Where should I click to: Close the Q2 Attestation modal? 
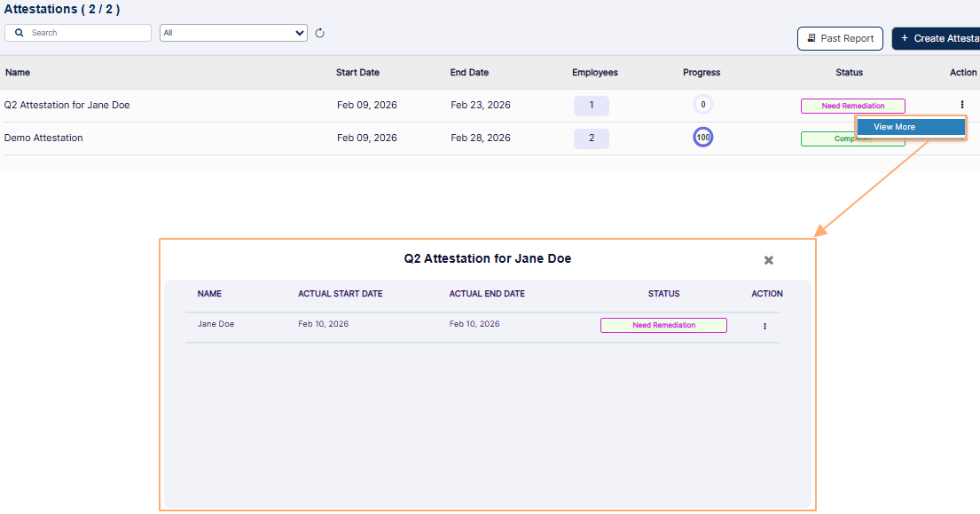[768, 260]
